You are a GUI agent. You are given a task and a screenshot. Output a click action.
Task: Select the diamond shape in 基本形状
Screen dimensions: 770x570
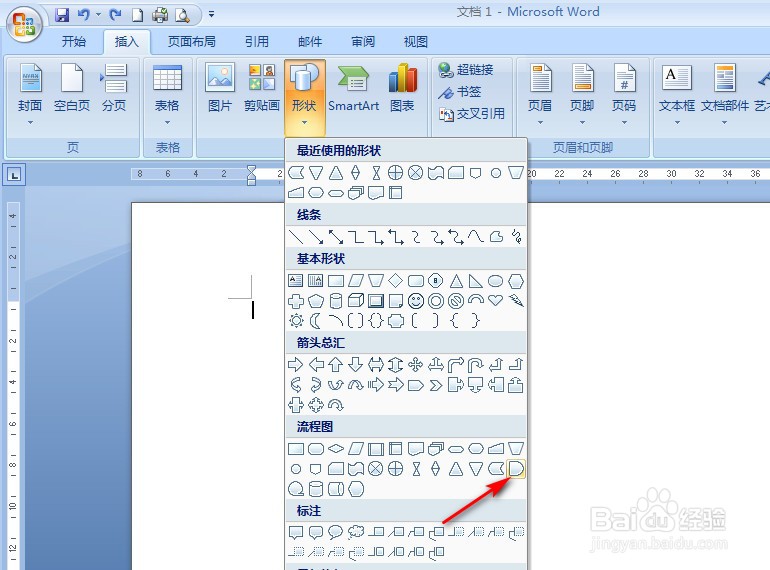coord(396,281)
